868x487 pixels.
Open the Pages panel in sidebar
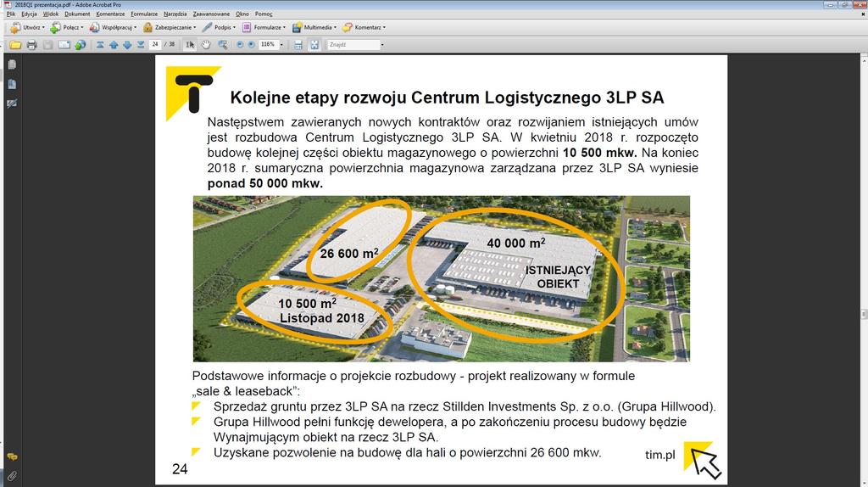(x=12, y=64)
